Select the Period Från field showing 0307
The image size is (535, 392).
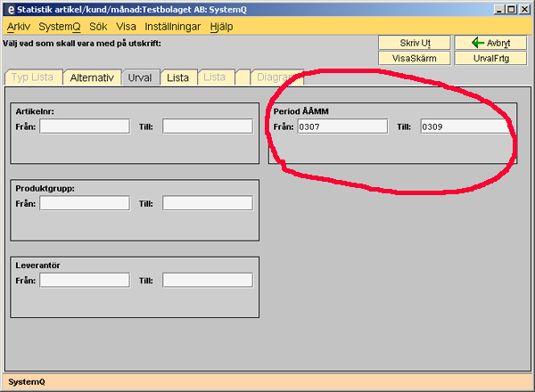(x=342, y=127)
